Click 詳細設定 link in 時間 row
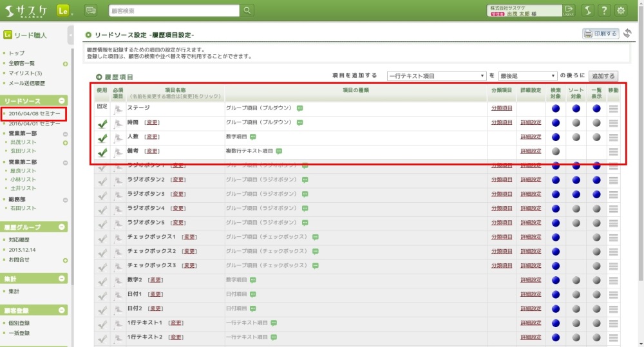Screen dimensions: 644x347 pyautogui.click(x=530, y=122)
